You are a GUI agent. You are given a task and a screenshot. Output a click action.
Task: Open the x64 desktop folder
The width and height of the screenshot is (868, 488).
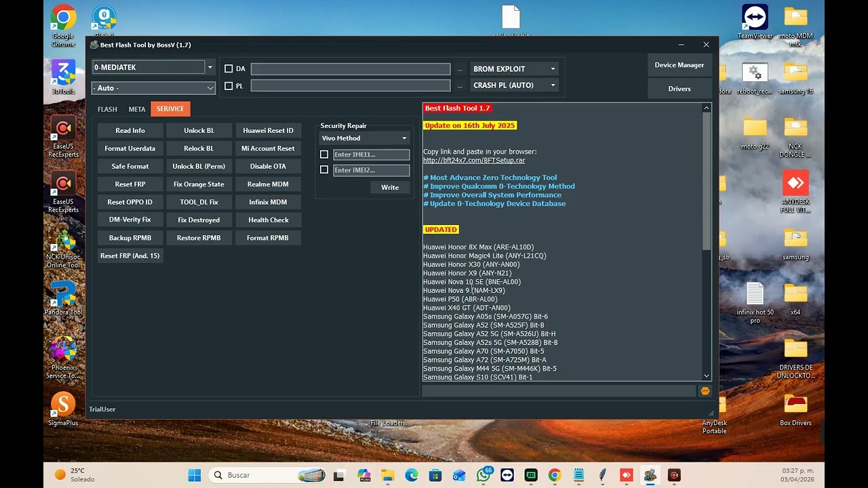click(x=795, y=299)
